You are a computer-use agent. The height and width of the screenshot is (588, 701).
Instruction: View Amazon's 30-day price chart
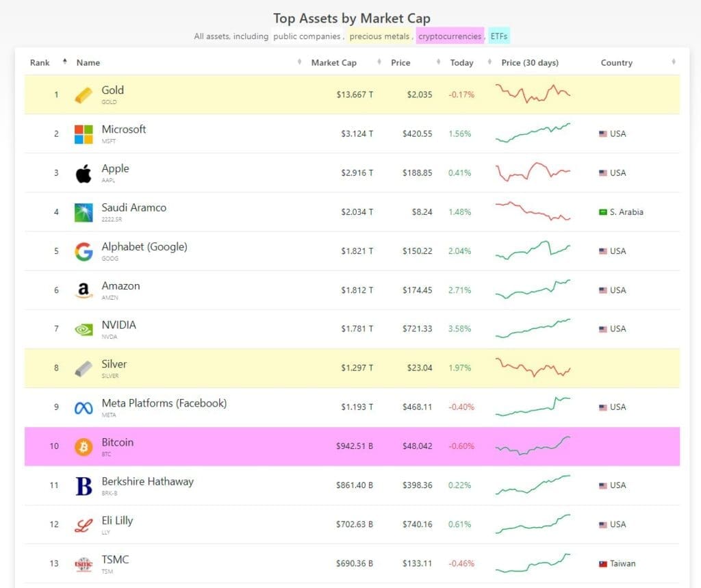click(x=533, y=290)
